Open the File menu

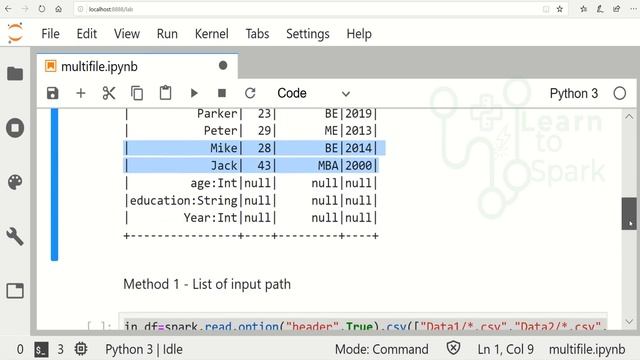[x=50, y=33]
